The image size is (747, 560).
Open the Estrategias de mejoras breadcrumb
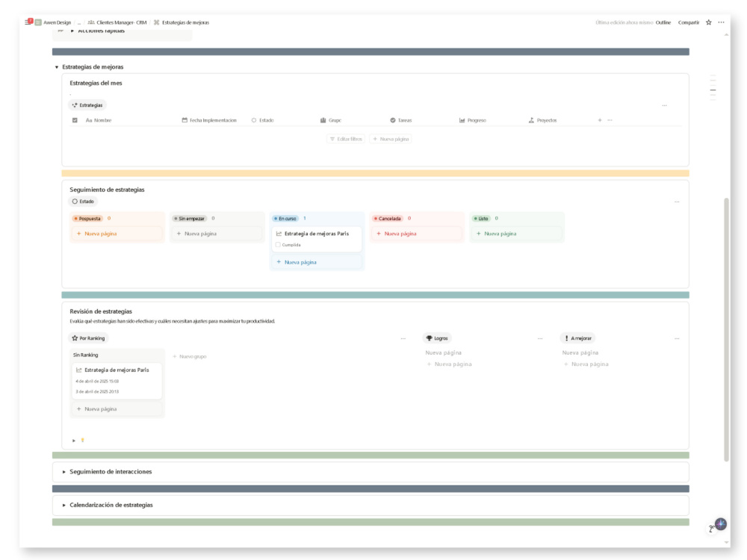pyautogui.click(x=182, y=22)
